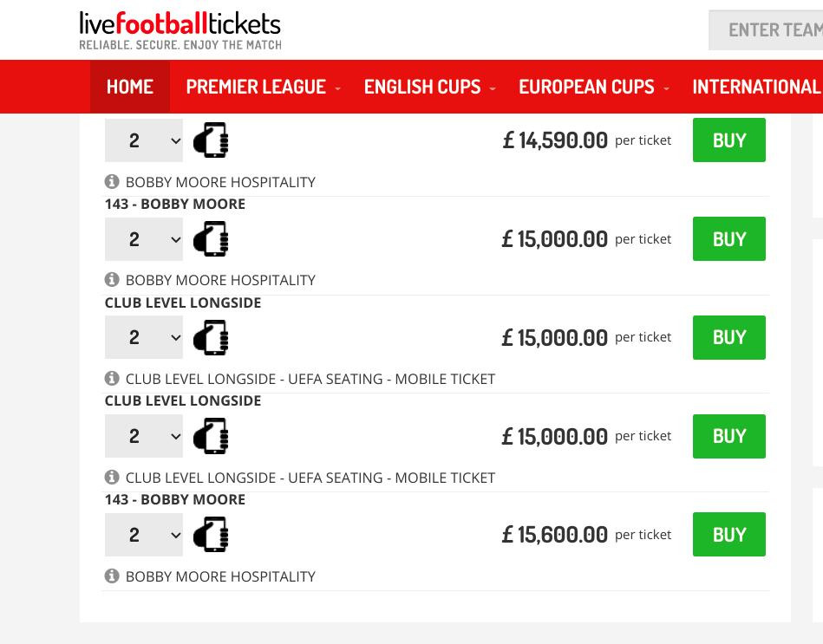Go to the Home tab
Viewport: 823px width, 644px height.
tap(130, 87)
